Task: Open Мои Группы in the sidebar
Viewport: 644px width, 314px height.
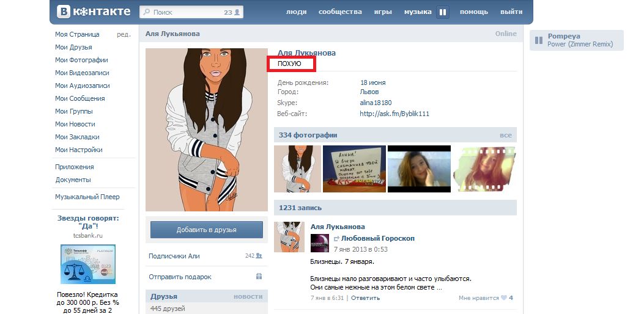Action: click(x=74, y=111)
